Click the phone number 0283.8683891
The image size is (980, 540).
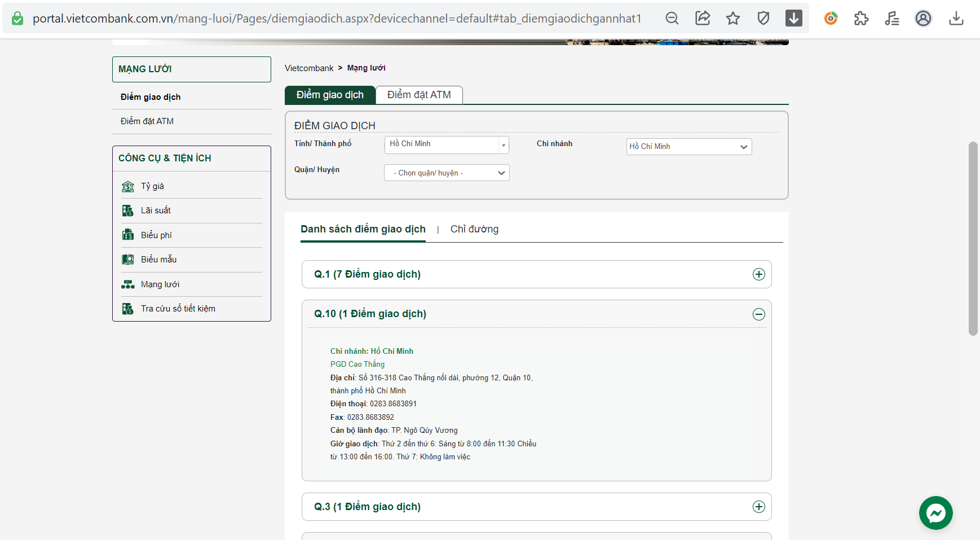click(x=393, y=404)
